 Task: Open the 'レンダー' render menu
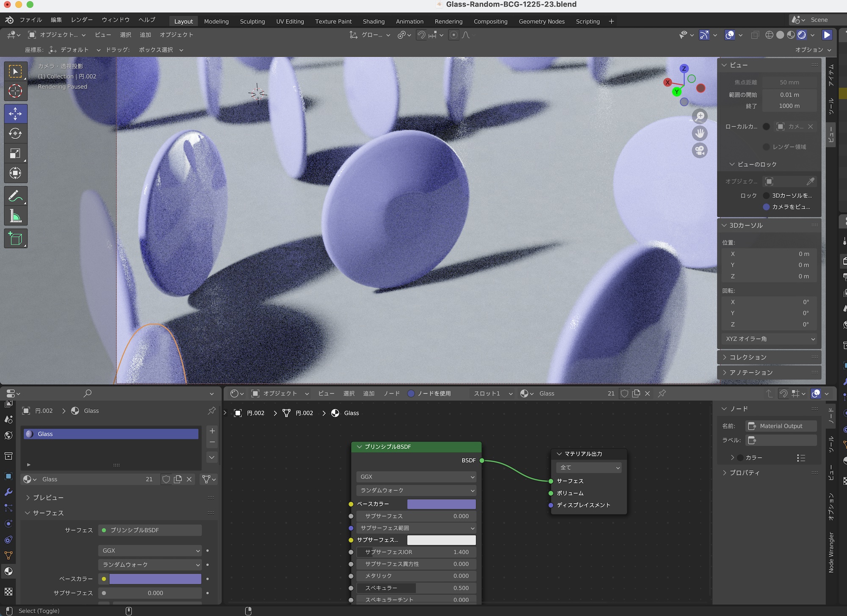coord(82,20)
